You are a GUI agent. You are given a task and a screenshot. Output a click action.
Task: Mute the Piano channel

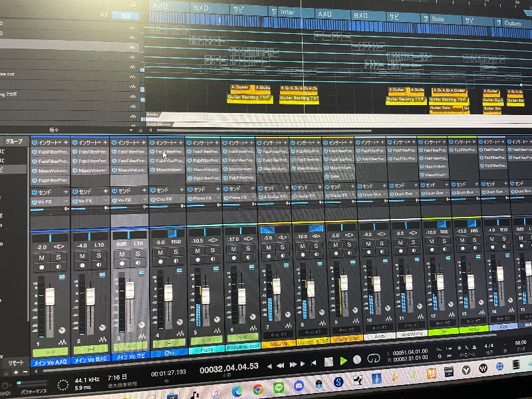(x=198, y=250)
